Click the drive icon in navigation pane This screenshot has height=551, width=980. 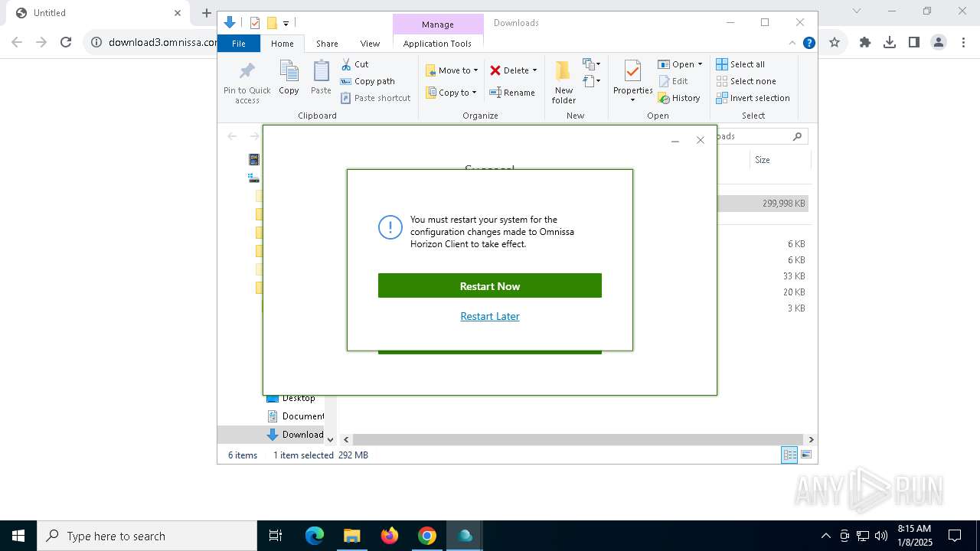(253, 178)
